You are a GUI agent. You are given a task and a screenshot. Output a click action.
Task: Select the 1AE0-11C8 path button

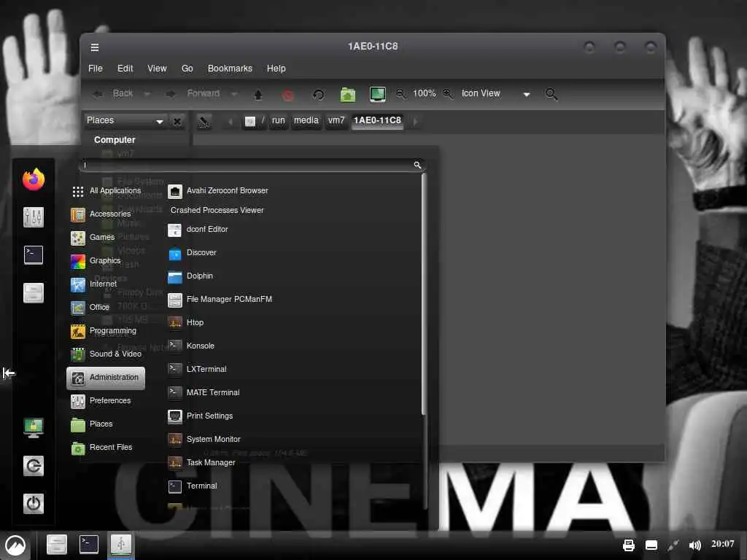[x=377, y=120]
